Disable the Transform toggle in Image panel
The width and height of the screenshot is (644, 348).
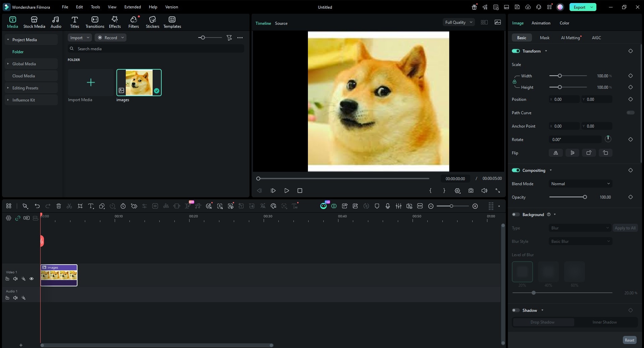[516, 51]
